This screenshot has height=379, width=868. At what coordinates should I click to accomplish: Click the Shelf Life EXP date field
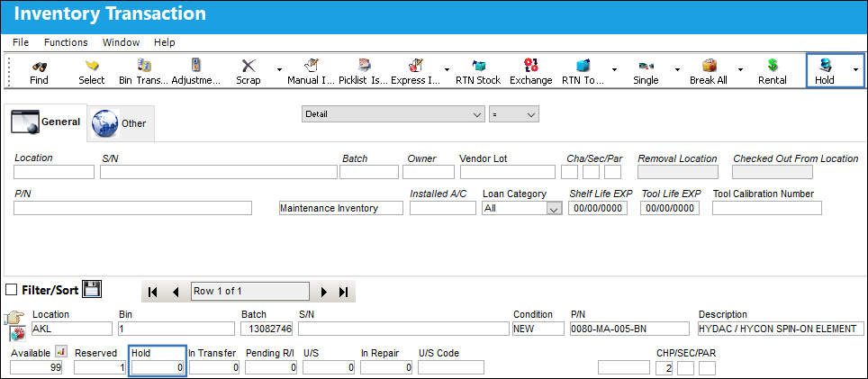(x=598, y=208)
